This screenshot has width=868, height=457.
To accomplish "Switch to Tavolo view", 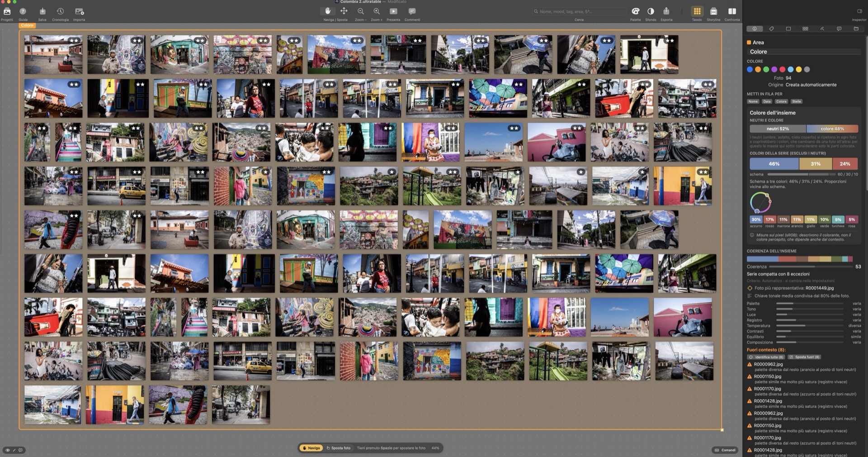I will point(697,11).
